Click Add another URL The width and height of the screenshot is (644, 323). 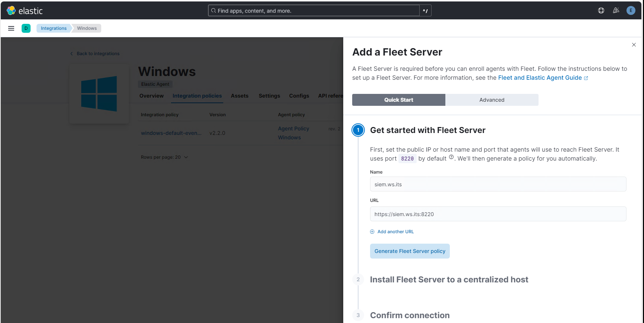pyautogui.click(x=395, y=232)
